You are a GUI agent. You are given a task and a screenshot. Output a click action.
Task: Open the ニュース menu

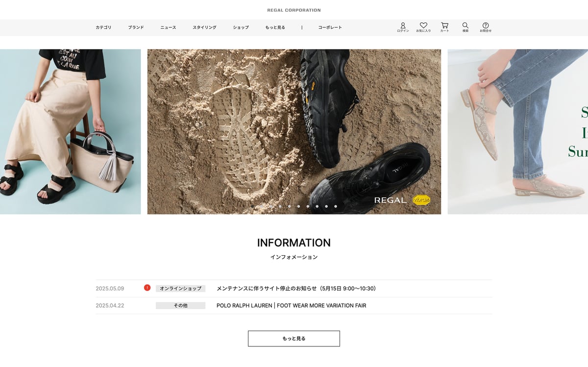[168, 27]
